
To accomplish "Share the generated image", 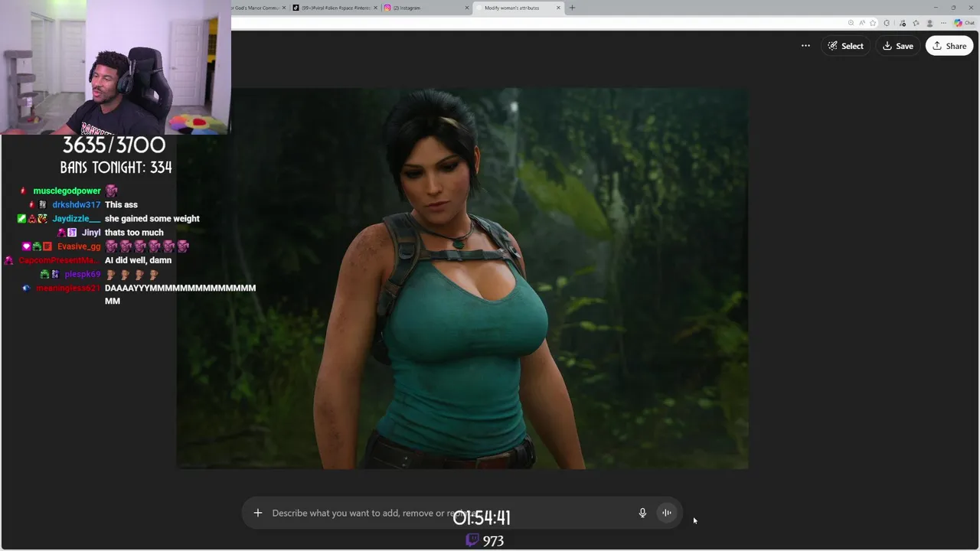I will click(949, 46).
